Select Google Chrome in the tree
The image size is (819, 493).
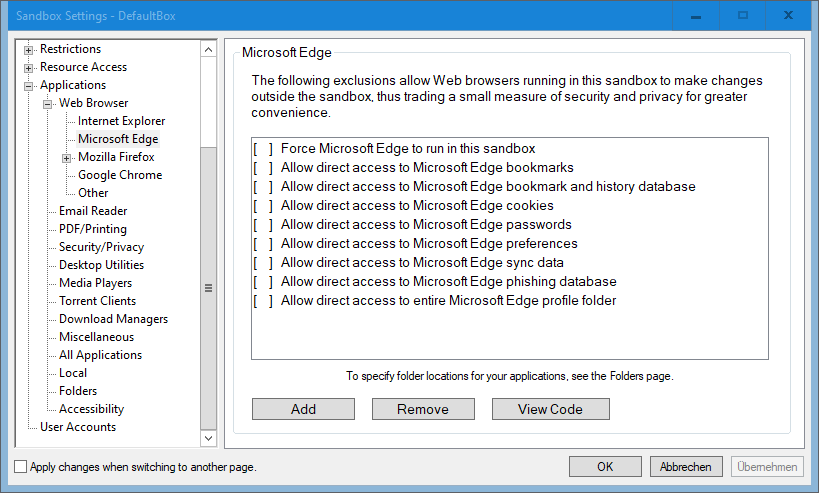coord(120,175)
